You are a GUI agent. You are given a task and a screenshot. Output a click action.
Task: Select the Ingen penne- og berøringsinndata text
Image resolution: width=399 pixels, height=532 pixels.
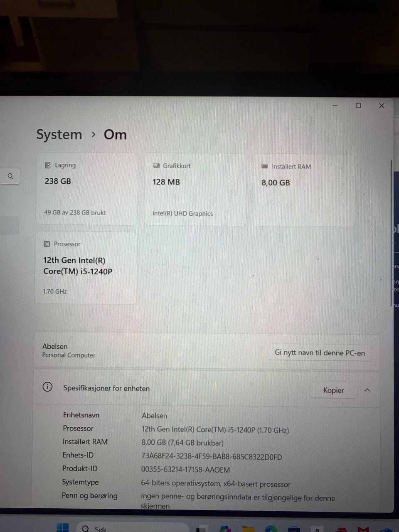pyautogui.click(x=238, y=502)
